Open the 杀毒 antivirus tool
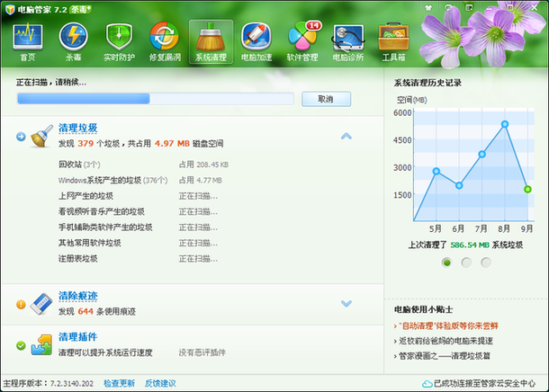The height and width of the screenshot is (392, 549). 74,40
